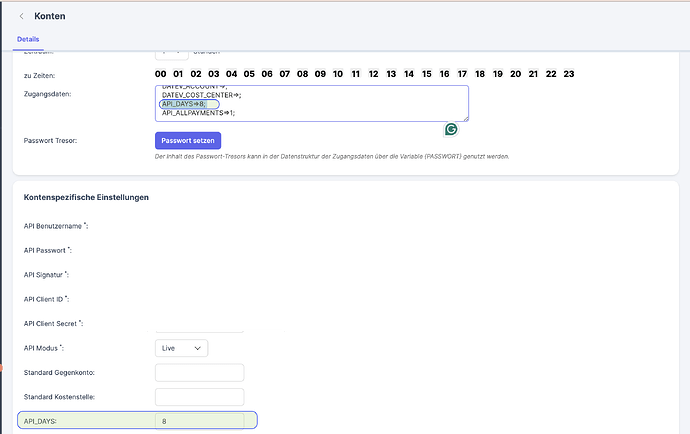Image resolution: width=690 pixels, height=434 pixels.
Task: Toggle hour 20 in zu Zeiten
Action: [x=515, y=74]
